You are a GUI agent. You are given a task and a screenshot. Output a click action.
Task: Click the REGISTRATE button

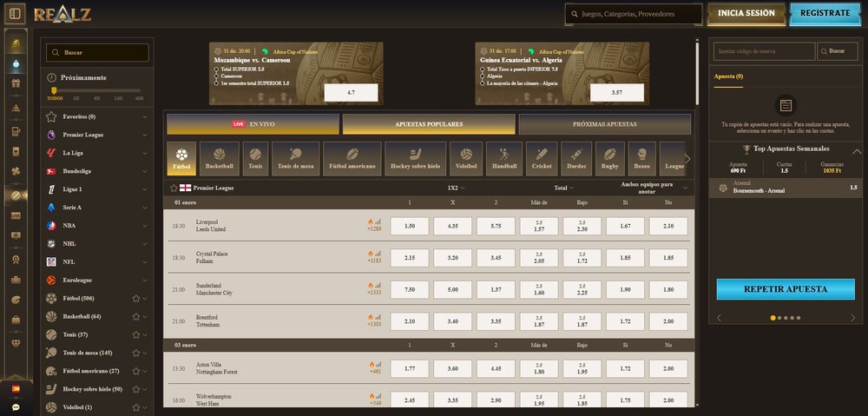click(x=825, y=14)
